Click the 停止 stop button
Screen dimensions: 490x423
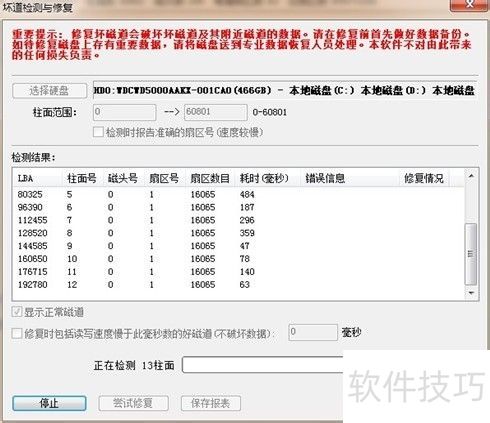(49, 403)
